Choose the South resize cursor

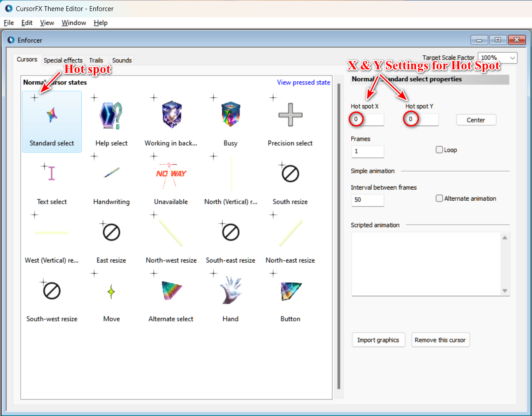tap(290, 180)
